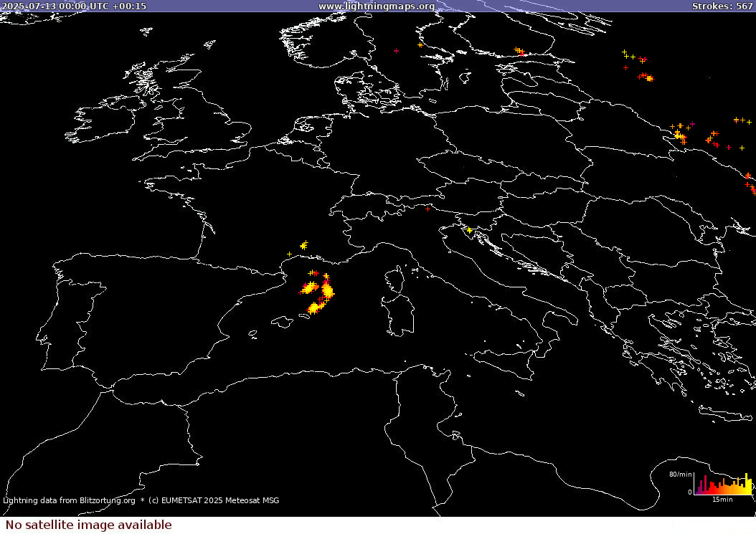This screenshot has height=534, width=756.
Task: Click the small lightning cluster in southern France
Action: pyautogui.click(x=303, y=246)
